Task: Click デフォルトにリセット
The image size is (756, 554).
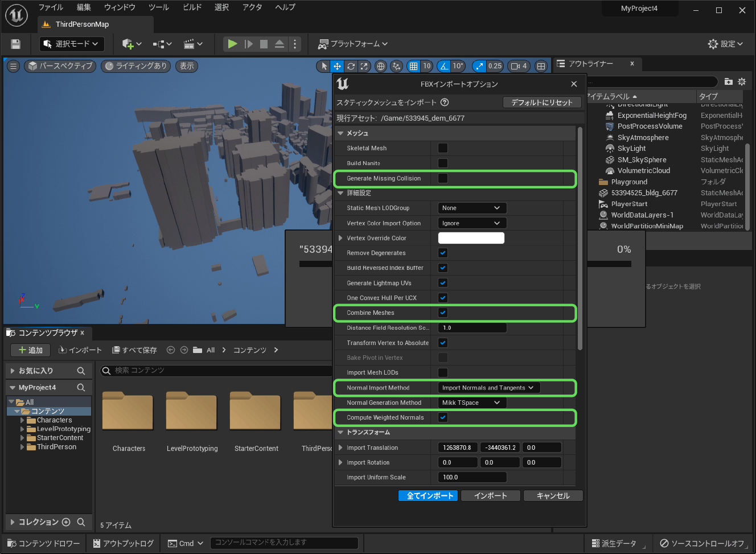Action: click(542, 102)
